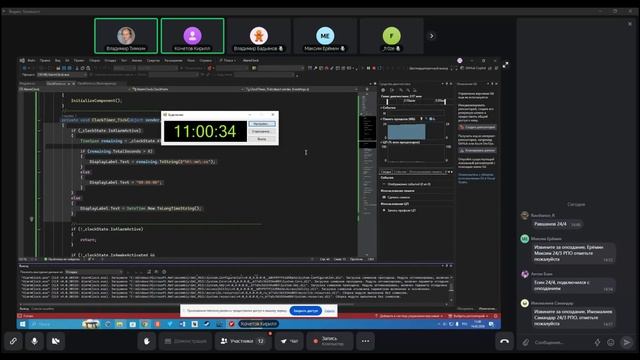Image resolution: width=640 pixels, height=360 pixels.
Task: Collapse the Память процесса graph section
Action: tap(382, 119)
